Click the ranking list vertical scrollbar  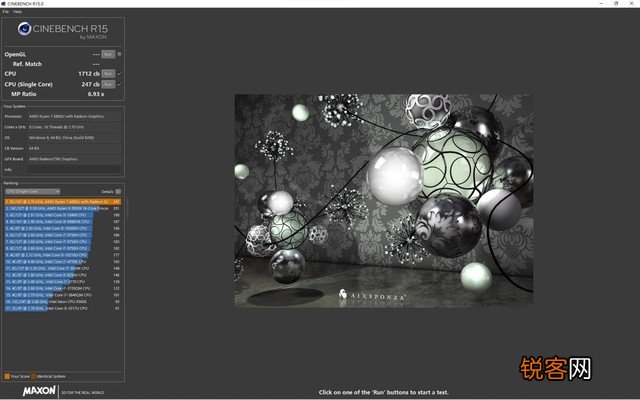pos(127,208)
